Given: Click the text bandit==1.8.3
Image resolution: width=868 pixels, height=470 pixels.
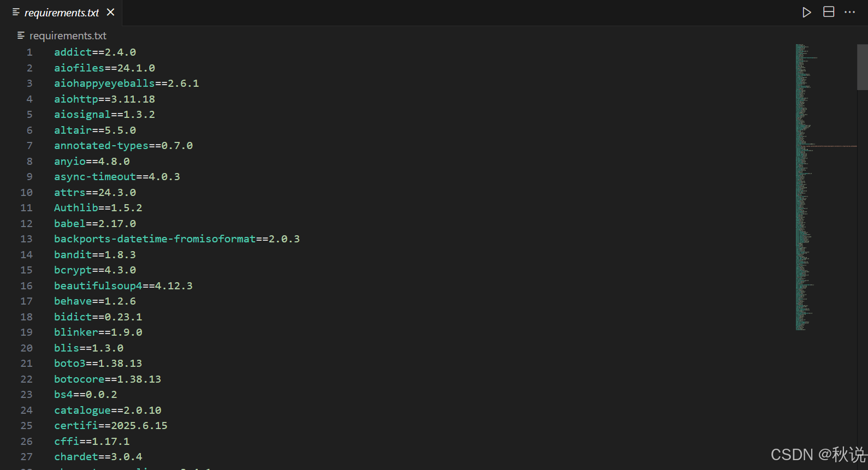Looking at the screenshot, I should pos(95,255).
